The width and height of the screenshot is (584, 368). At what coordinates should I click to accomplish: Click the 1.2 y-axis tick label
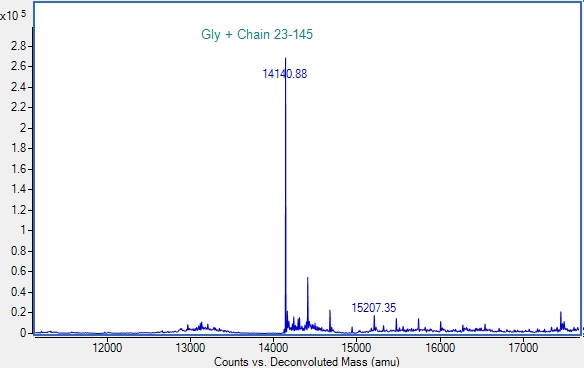point(19,210)
